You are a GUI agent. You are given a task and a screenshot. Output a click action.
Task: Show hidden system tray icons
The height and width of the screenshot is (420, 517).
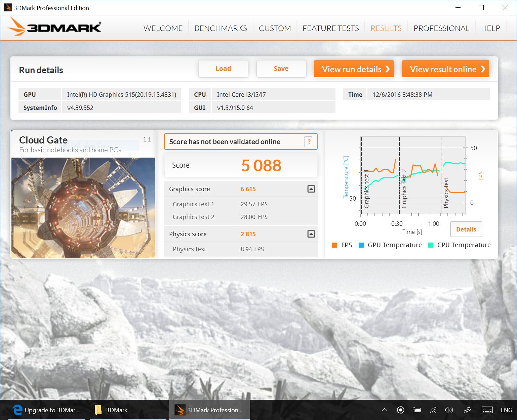click(x=385, y=410)
